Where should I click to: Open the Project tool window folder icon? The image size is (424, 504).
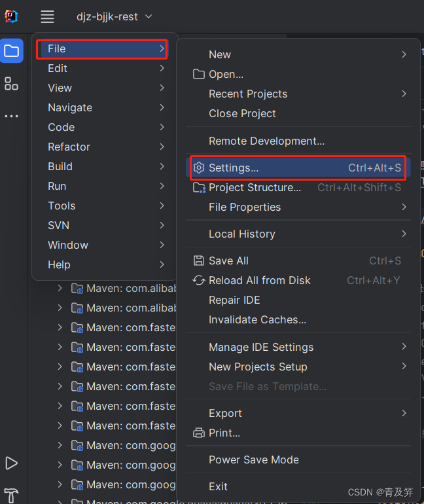[12, 51]
